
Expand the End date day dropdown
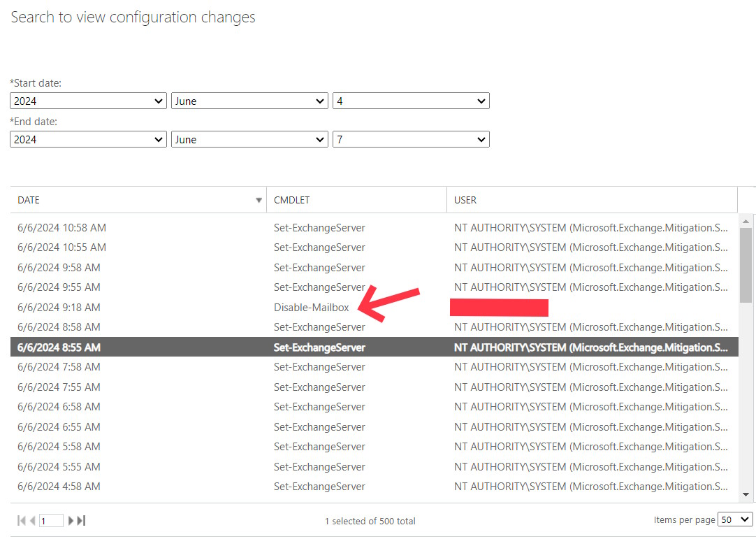[x=411, y=139]
